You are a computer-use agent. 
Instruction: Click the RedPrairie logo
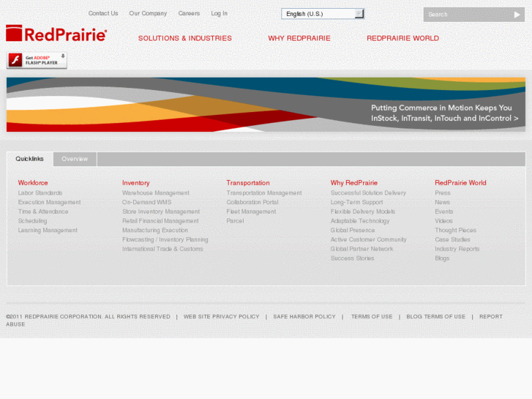56,33
